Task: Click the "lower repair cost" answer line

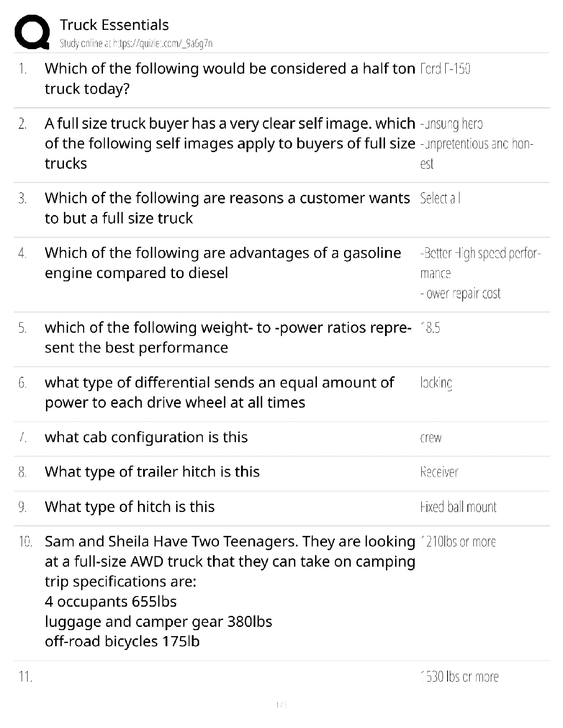Action: [x=460, y=294]
